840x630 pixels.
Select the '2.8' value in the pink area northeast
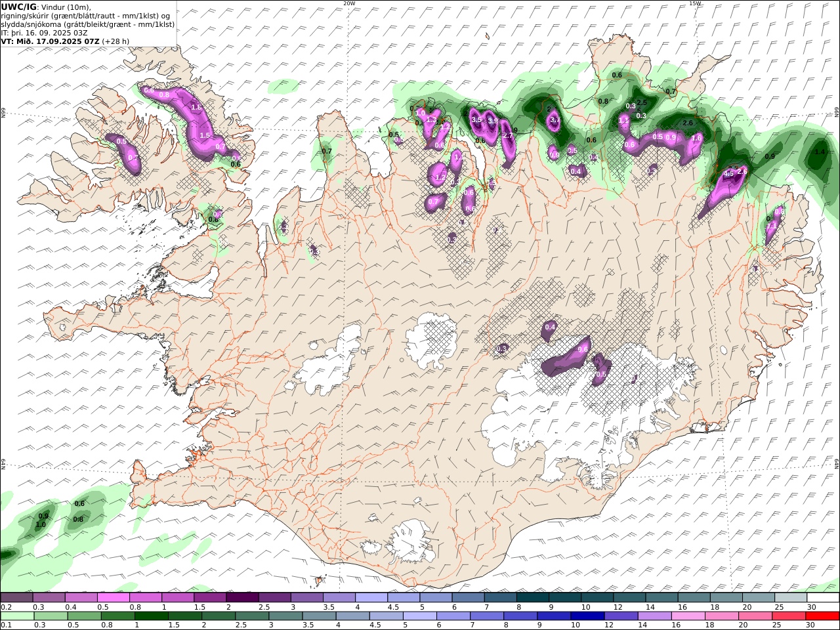[x=742, y=171]
